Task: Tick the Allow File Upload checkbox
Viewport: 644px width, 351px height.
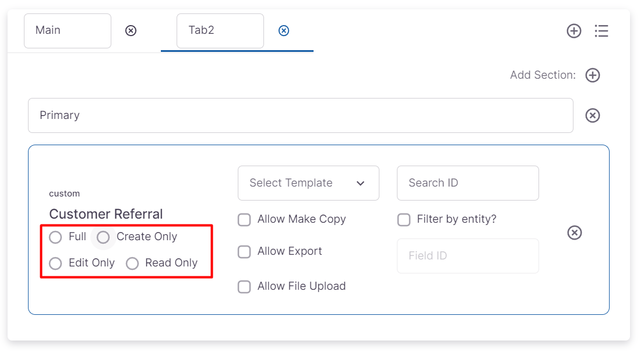Action: click(245, 287)
